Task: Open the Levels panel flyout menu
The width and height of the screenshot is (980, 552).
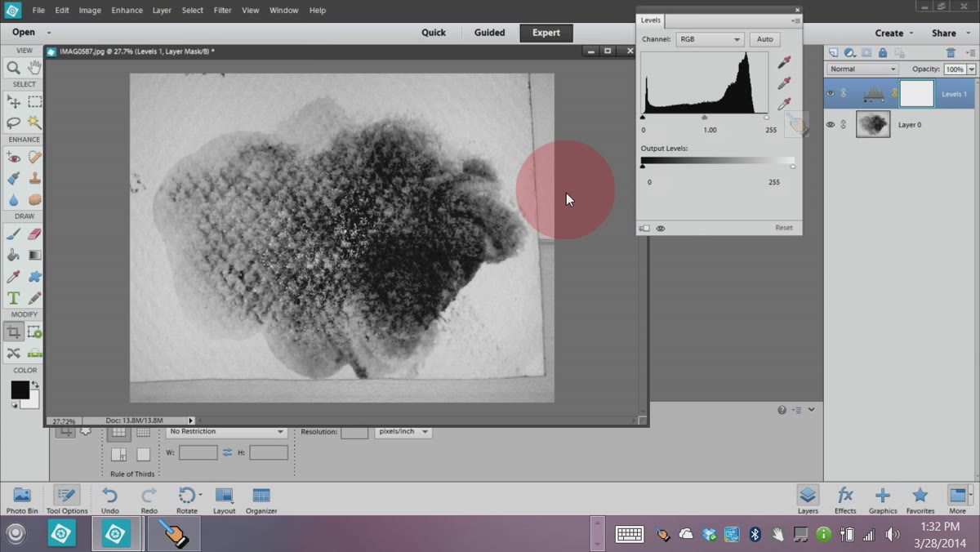Action: click(x=796, y=20)
